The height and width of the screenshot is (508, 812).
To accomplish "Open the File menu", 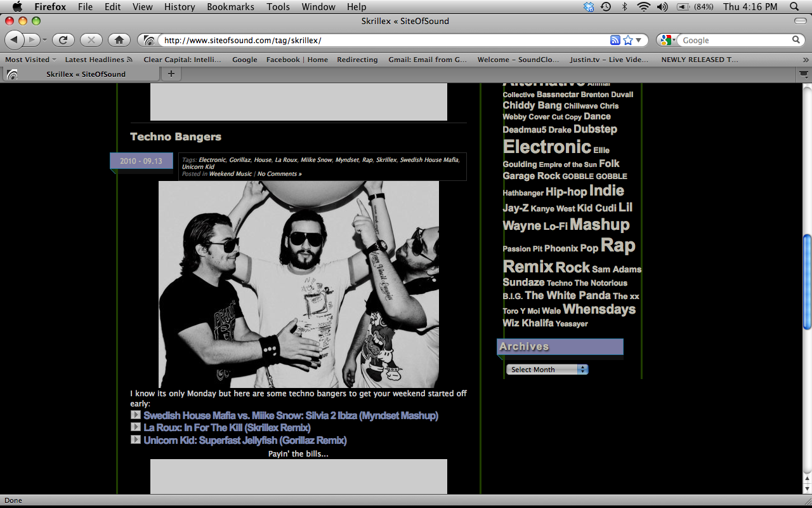I will (85, 7).
